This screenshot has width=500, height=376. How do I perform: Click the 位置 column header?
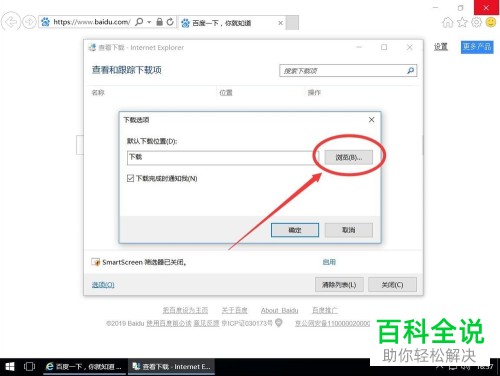226,93
